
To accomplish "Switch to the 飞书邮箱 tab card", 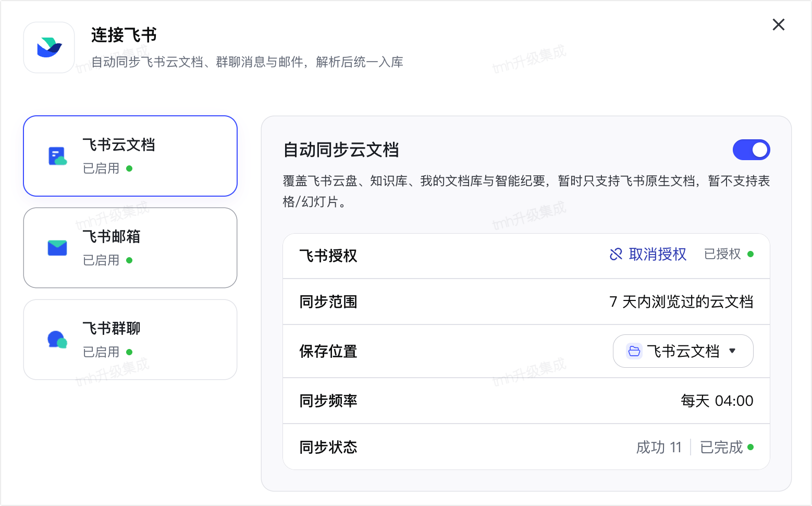I will point(130,248).
